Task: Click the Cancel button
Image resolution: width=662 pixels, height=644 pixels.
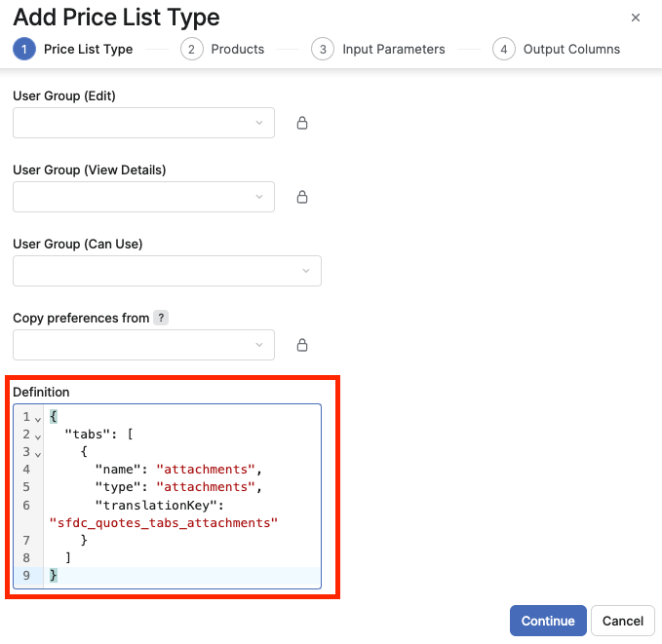Action: [x=623, y=621]
